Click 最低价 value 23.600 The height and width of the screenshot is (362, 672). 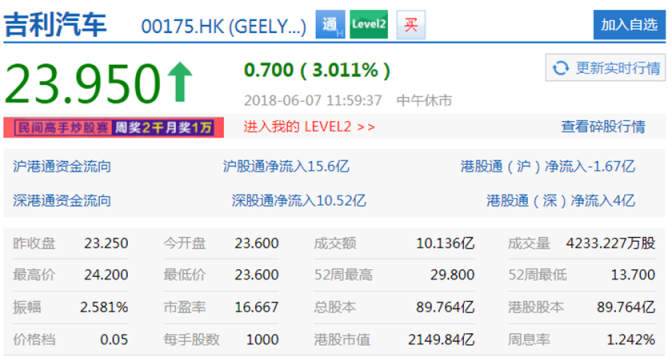[256, 275]
